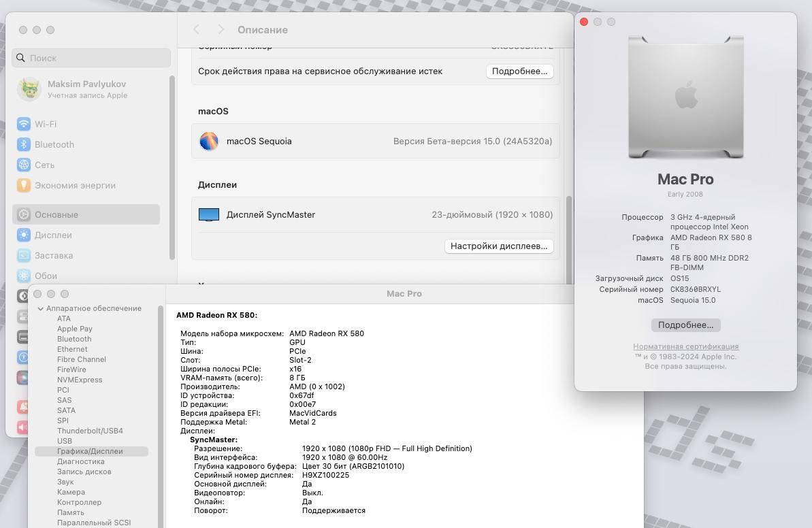Click the version text "Версия Бета-версия 15.0 (24A5320a)"
This screenshot has height=528, width=812.
pos(472,141)
